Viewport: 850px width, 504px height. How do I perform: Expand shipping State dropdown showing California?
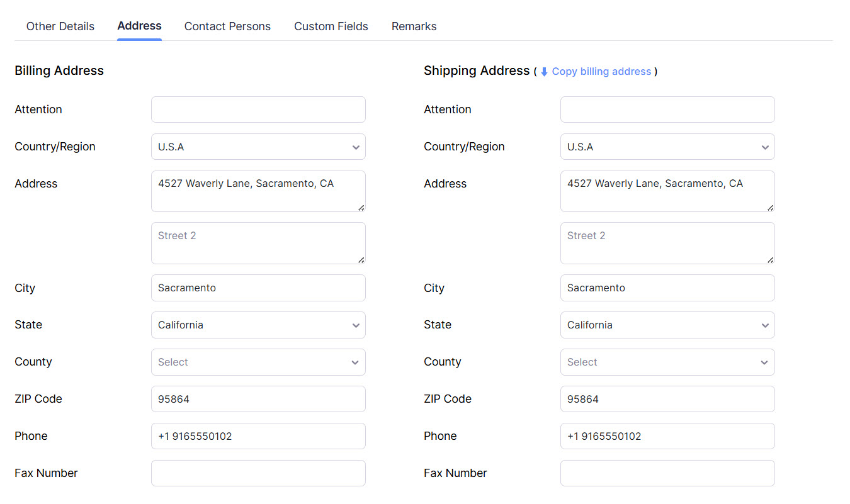coord(667,325)
